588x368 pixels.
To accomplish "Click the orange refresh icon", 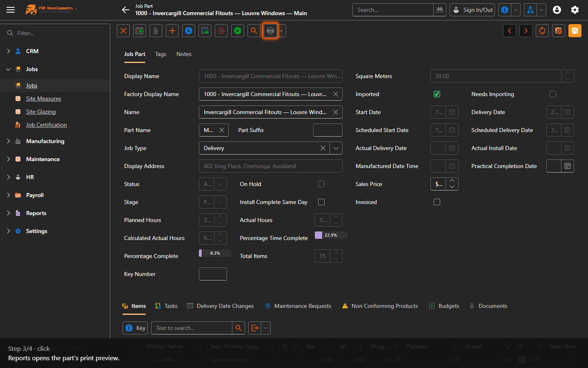I will [x=542, y=31].
